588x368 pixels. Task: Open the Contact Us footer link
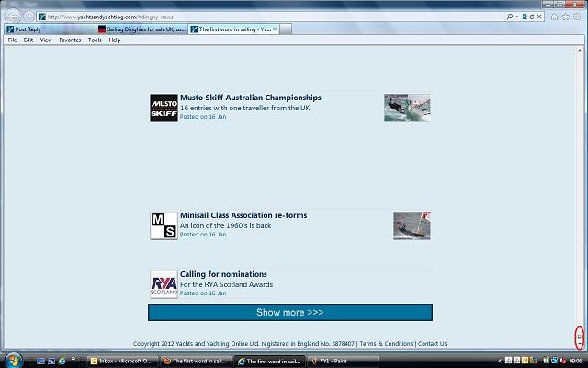coord(433,343)
